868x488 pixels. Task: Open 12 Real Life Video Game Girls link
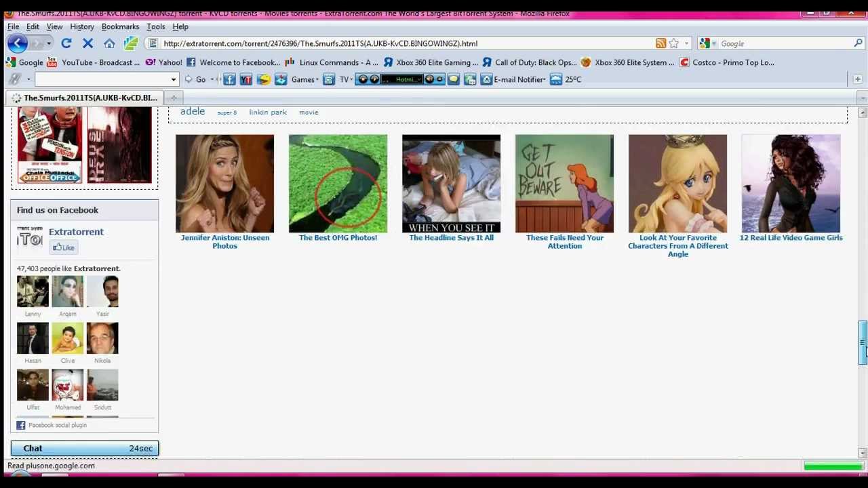pyautogui.click(x=791, y=237)
